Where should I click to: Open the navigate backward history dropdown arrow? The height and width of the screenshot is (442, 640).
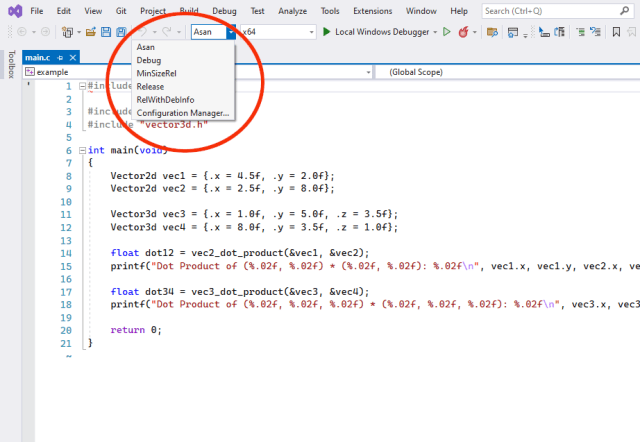33,32
